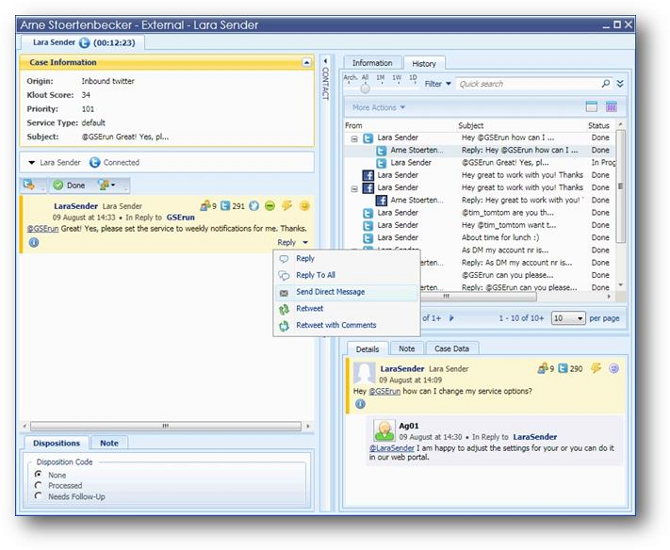This screenshot has width=670, height=550.
Task: Select Needs Follow-Up disposition option
Action: 38,497
